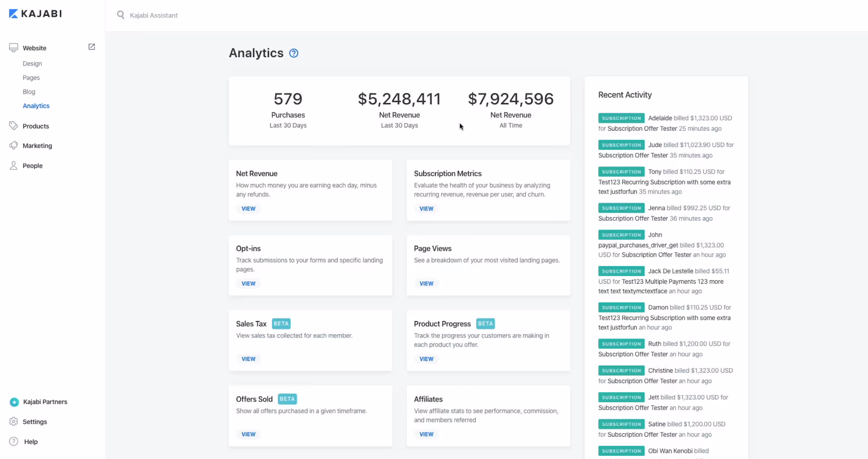Click the Help question-mark icon in sidebar
Image resolution: width=868 pixels, height=459 pixels.
14,442
